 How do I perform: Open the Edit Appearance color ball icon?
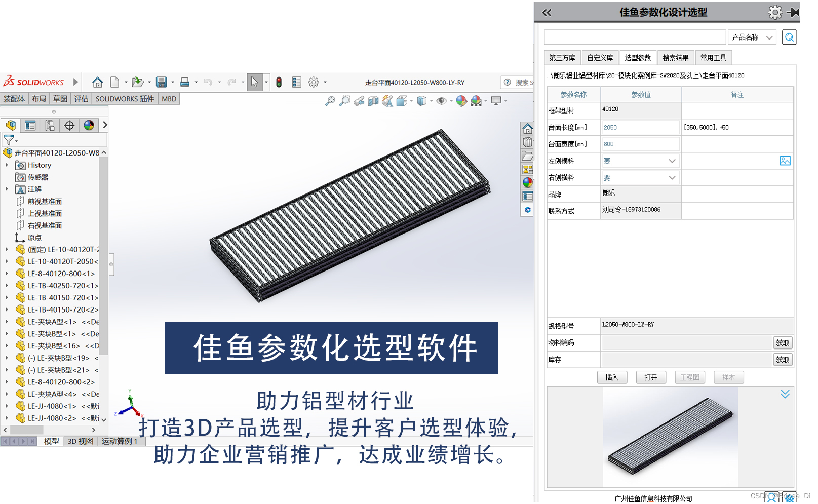pyautogui.click(x=461, y=101)
